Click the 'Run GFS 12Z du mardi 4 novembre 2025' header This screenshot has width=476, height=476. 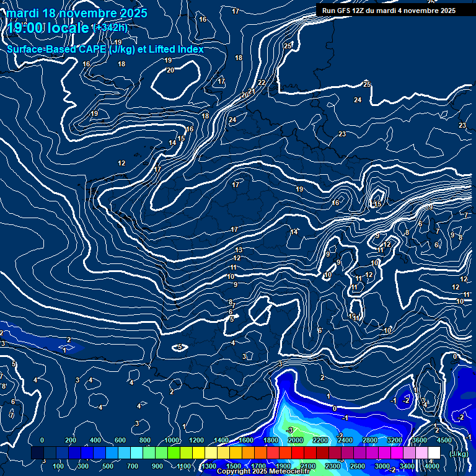point(389,11)
